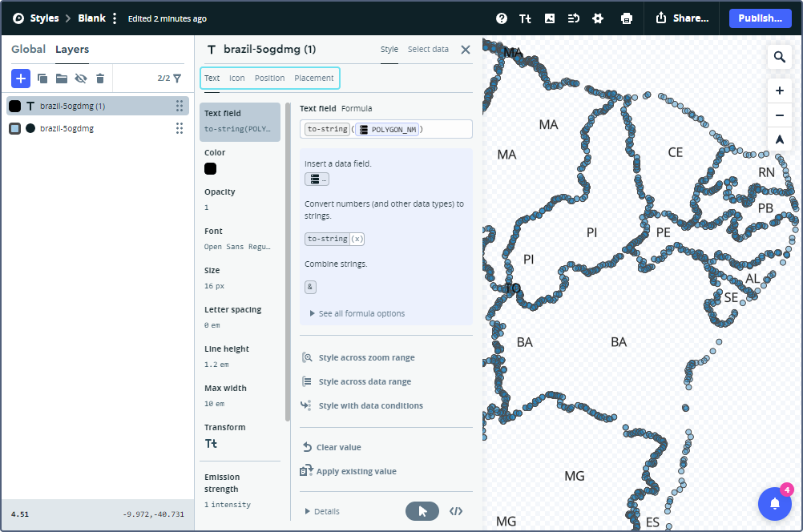
Task: Group layers with the folder icon
Action: (61, 79)
